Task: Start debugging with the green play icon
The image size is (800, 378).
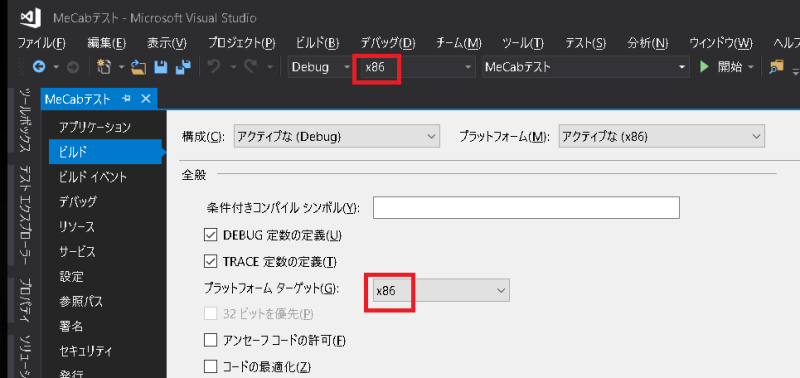Action: pyautogui.click(x=705, y=67)
